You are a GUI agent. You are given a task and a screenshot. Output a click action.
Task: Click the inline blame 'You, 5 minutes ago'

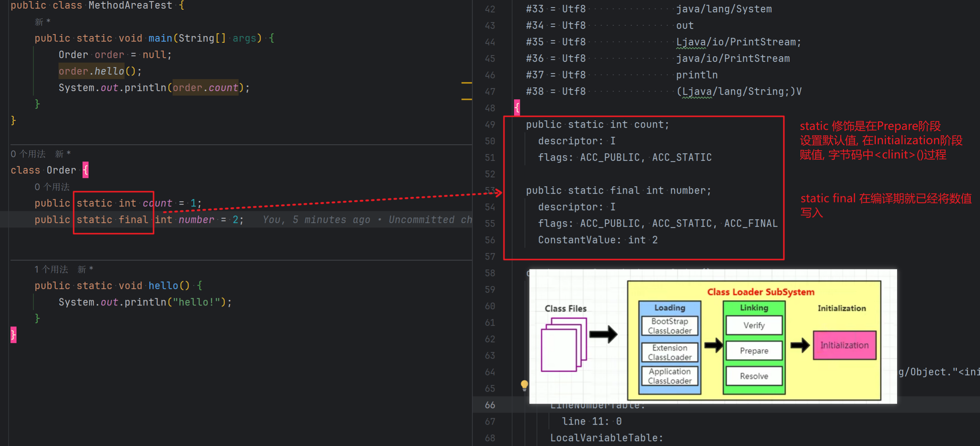click(316, 219)
